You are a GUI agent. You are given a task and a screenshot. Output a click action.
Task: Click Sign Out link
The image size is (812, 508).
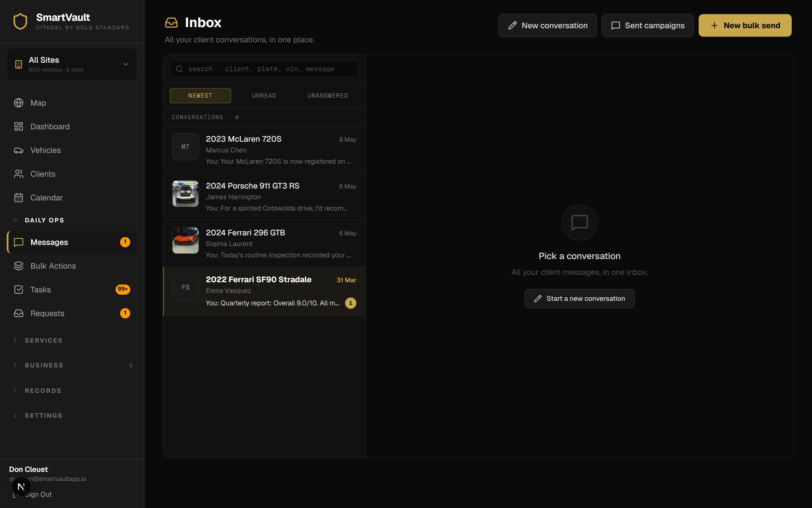click(x=38, y=494)
